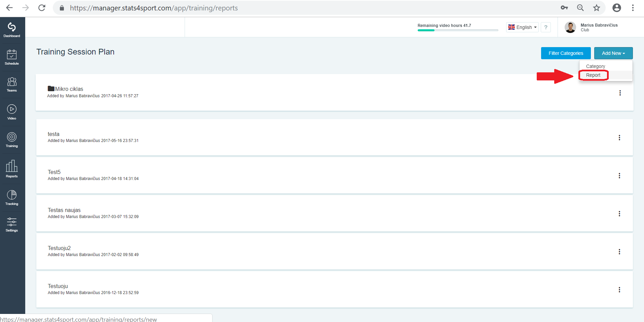This screenshot has height=322, width=644.
Task: Click the Marius Babravičius Club name
Action: [x=599, y=27]
